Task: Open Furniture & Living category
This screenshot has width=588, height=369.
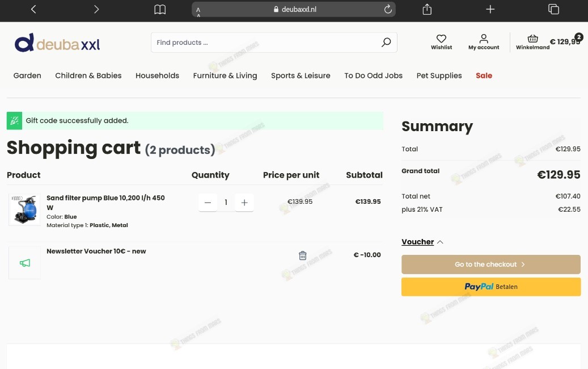Action: (x=225, y=76)
